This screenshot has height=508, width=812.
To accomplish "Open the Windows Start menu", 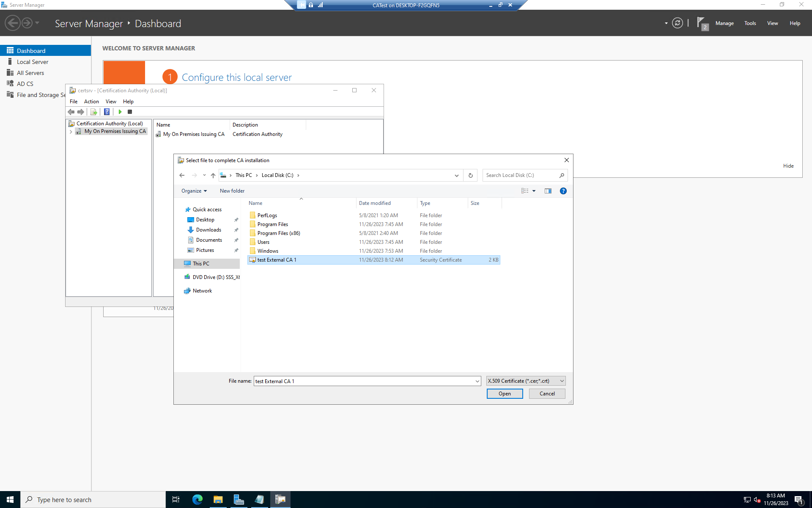I will tap(10, 500).
